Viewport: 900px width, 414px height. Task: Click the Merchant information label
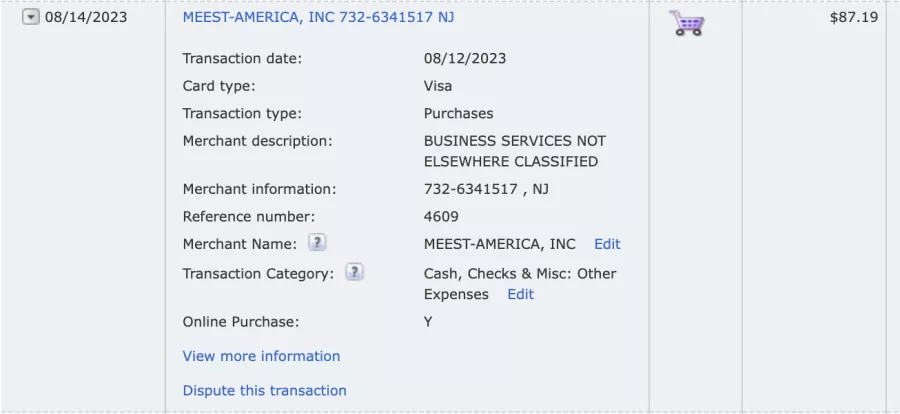[259, 189]
